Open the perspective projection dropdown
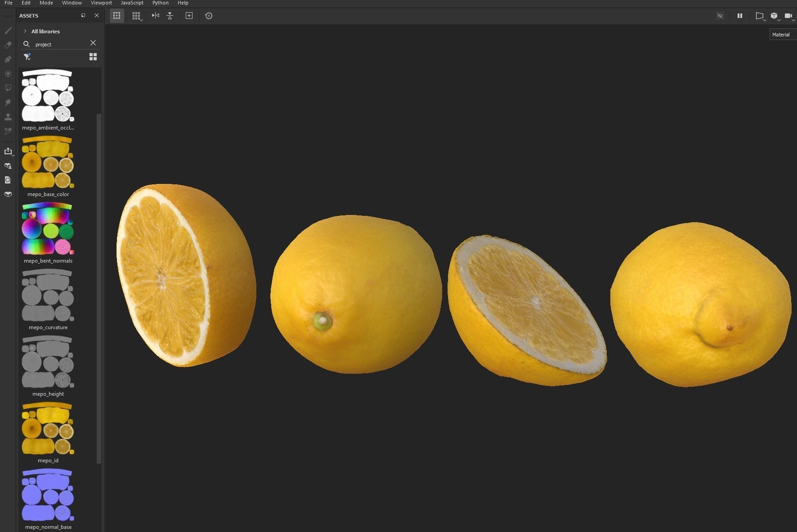Image resolution: width=797 pixels, height=532 pixels. tap(760, 16)
